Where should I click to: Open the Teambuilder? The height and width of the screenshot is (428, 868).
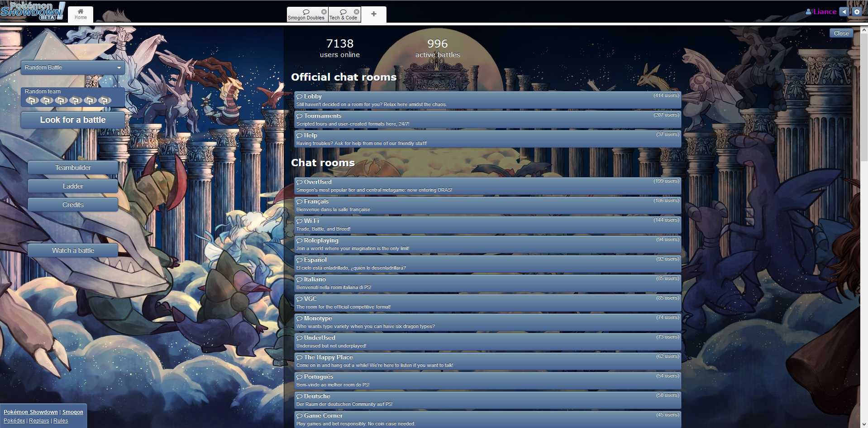coord(73,168)
